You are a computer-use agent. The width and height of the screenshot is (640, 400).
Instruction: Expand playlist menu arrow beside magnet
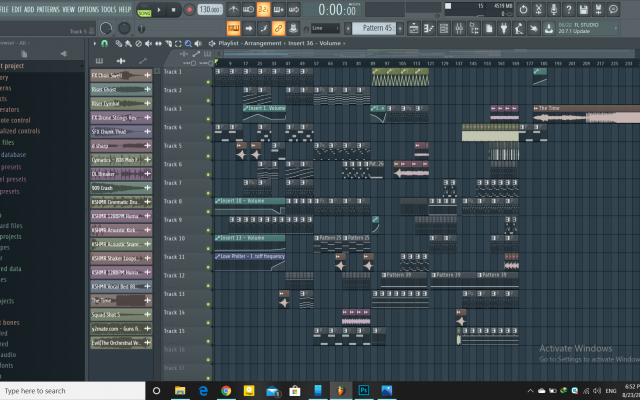[x=95, y=43]
